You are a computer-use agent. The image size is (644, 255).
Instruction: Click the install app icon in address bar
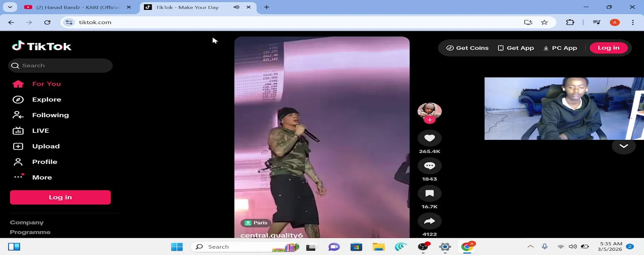[x=528, y=22]
